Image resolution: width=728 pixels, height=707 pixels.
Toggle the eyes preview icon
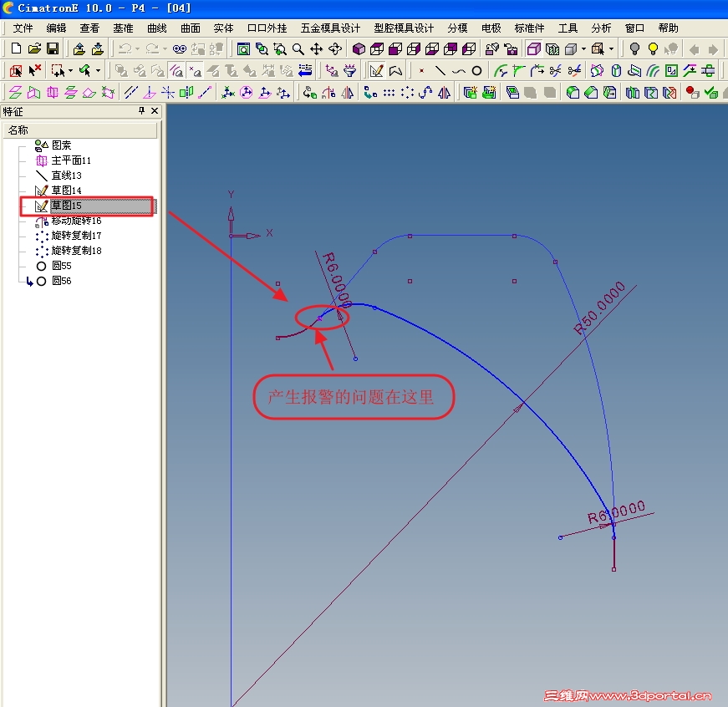(x=179, y=48)
